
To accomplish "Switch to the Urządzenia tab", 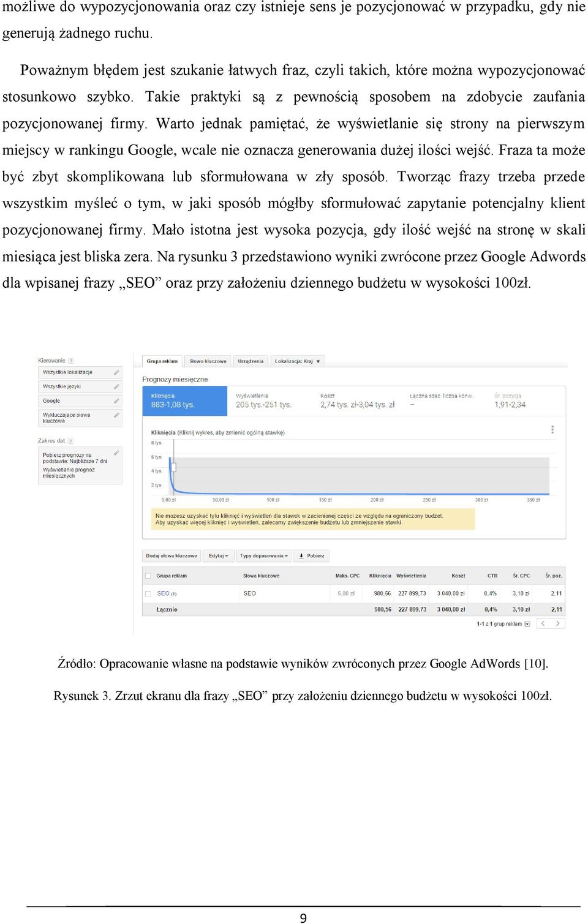I will click(251, 361).
